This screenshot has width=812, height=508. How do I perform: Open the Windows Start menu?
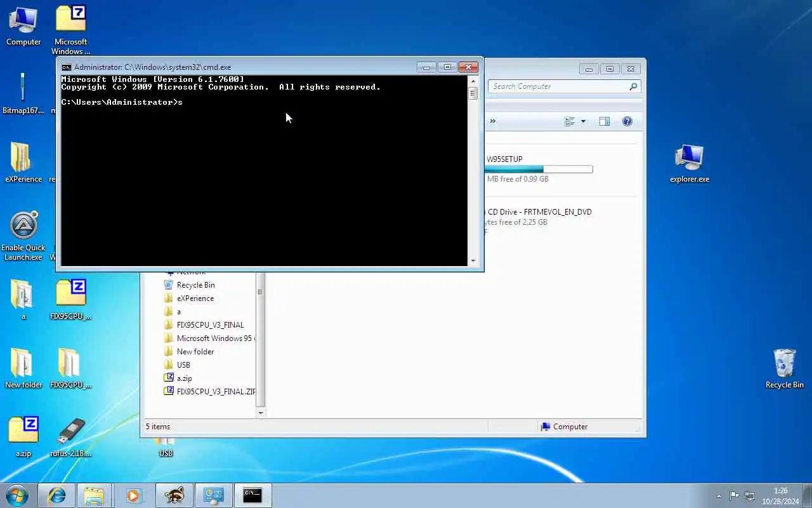[17, 495]
